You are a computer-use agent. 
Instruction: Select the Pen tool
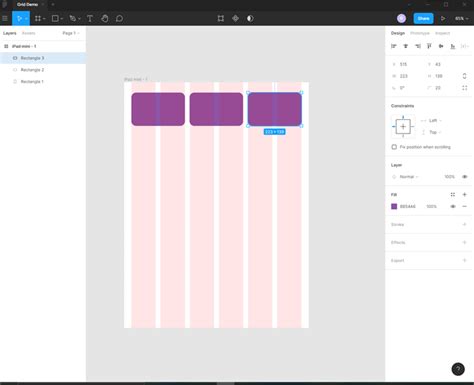coord(73,19)
